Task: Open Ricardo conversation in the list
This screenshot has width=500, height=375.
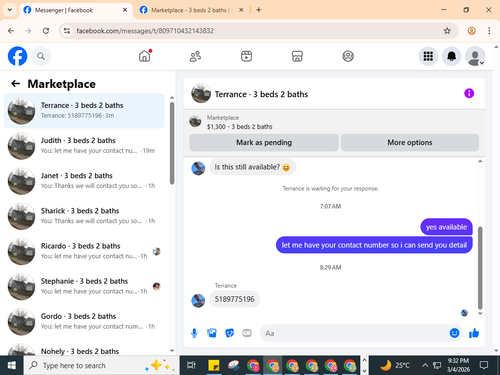Action: pos(84,251)
